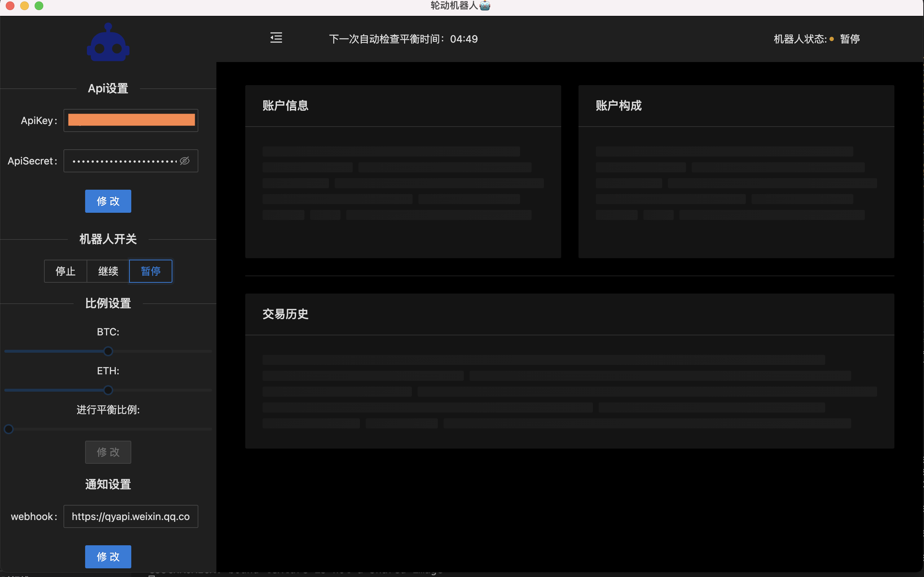
Task: Select the 暂停 robot switch option
Action: (x=151, y=271)
